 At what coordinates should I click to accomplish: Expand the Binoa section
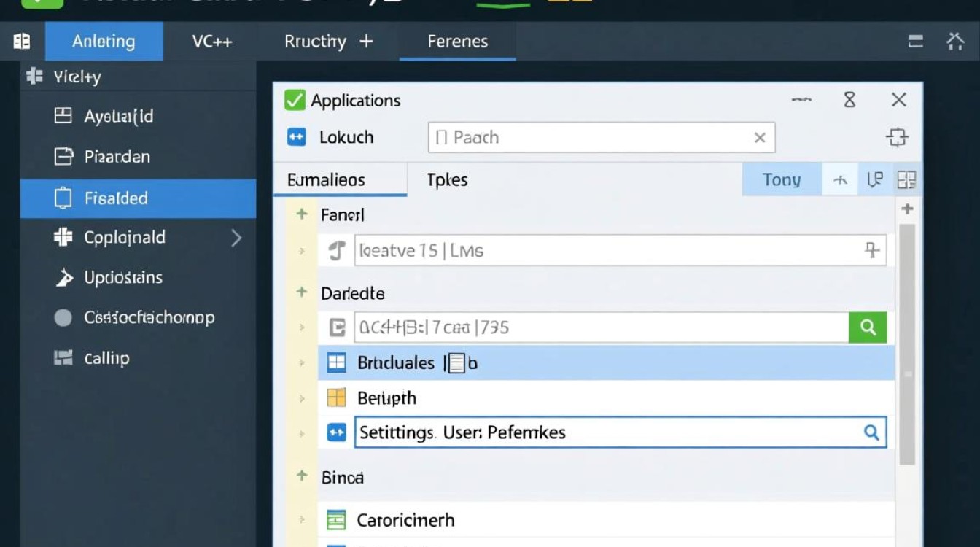click(302, 476)
